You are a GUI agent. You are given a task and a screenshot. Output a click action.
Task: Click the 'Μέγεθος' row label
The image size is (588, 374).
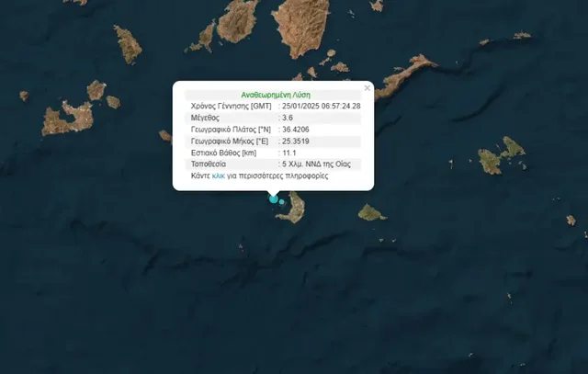click(204, 118)
